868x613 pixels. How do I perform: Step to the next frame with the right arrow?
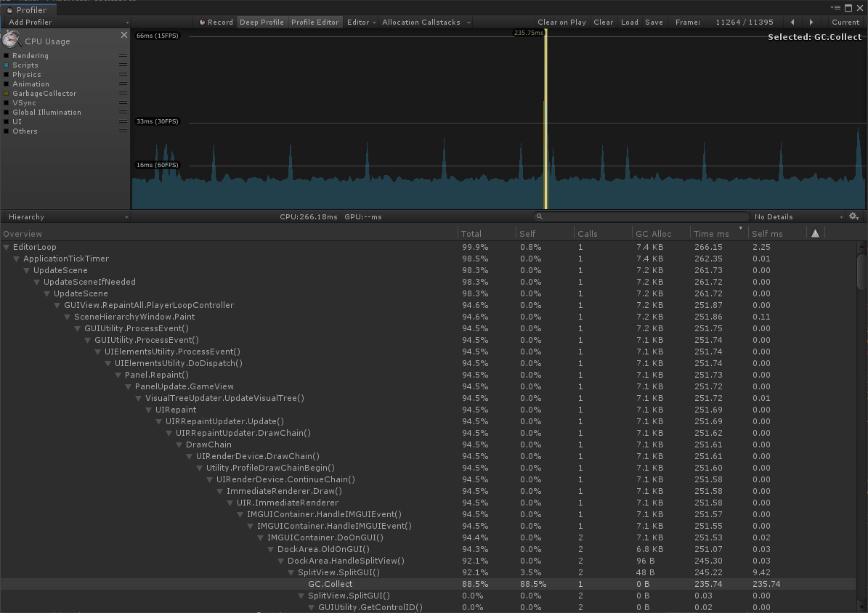pos(811,22)
